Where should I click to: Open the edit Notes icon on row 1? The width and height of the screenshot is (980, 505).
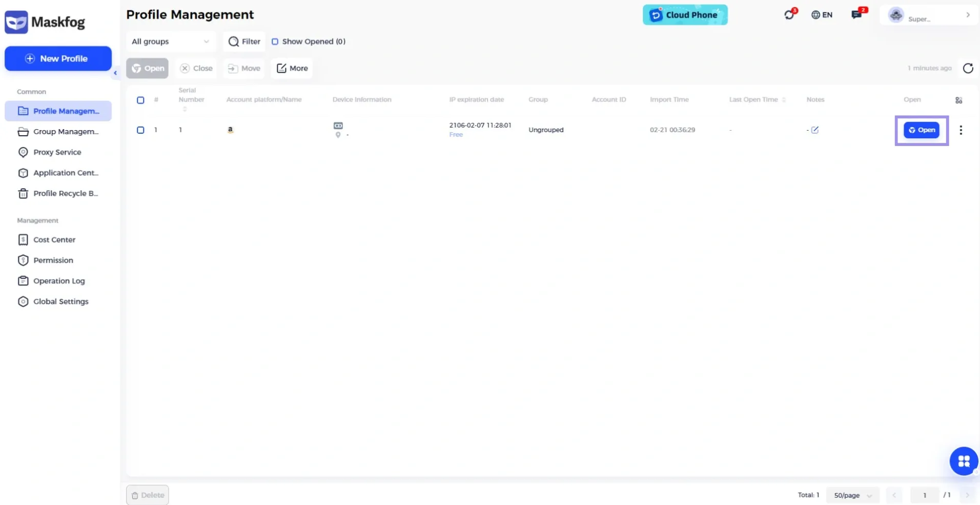814,130
